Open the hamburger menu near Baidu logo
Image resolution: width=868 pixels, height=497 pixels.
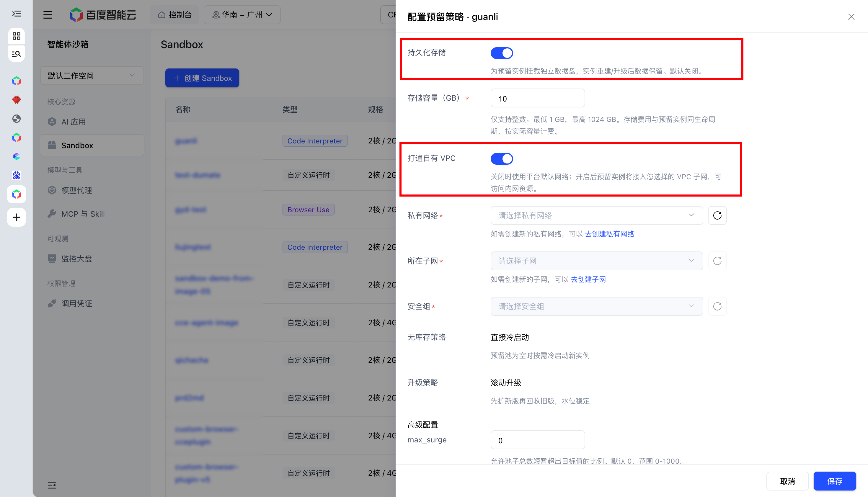tap(48, 15)
